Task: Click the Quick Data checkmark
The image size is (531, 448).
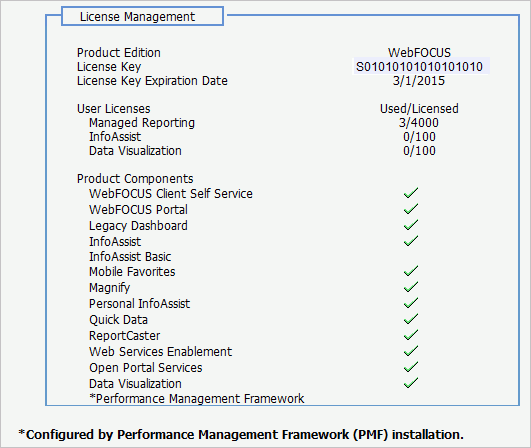Action: pyautogui.click(x=411, y=319)
